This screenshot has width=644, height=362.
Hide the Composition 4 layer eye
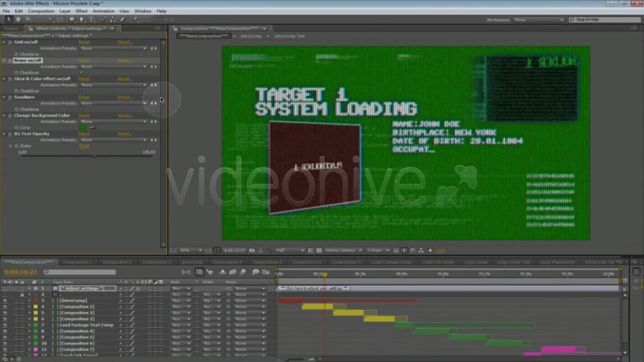5,330
